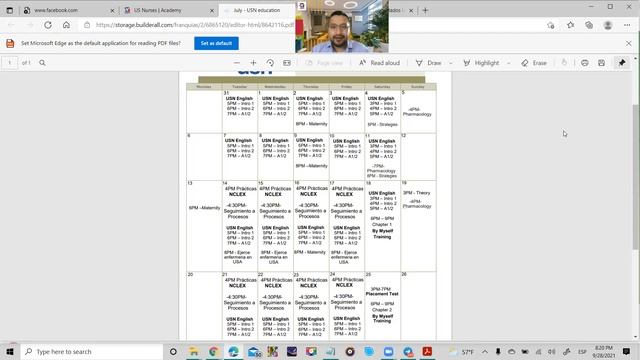
Task: Dismiss the default PDF reader notification
Action: click(x=629, y=43)
